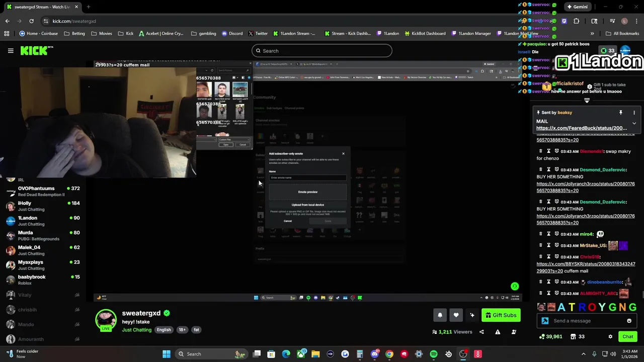Click the green circle on stream player
The width and height of the screenshot is (644, 362).
tap(515, 287)
